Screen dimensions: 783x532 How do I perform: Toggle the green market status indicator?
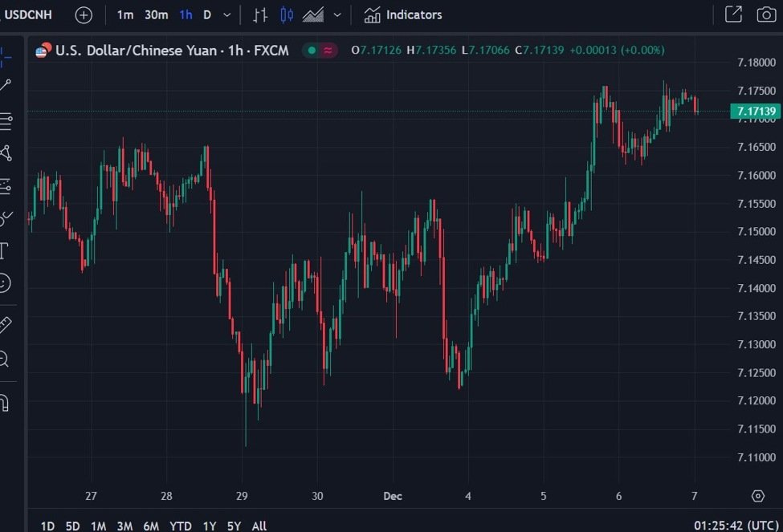click(x=312, y=51)
